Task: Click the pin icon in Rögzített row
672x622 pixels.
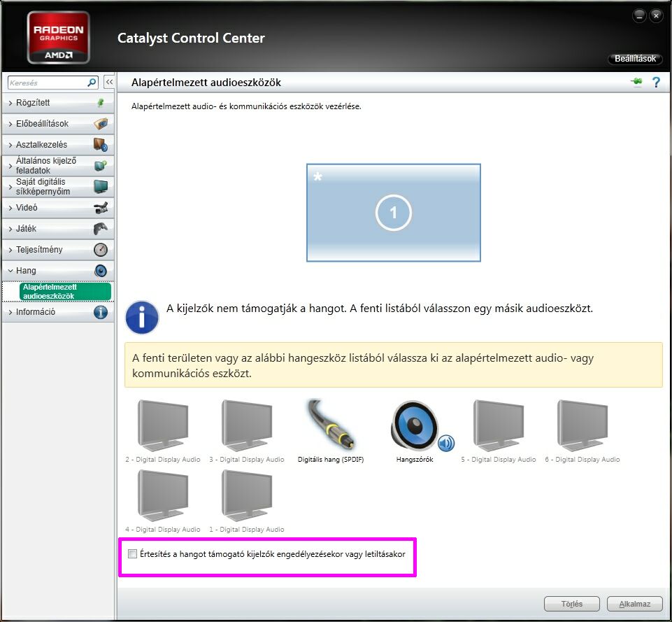Action: pos(101,103)
